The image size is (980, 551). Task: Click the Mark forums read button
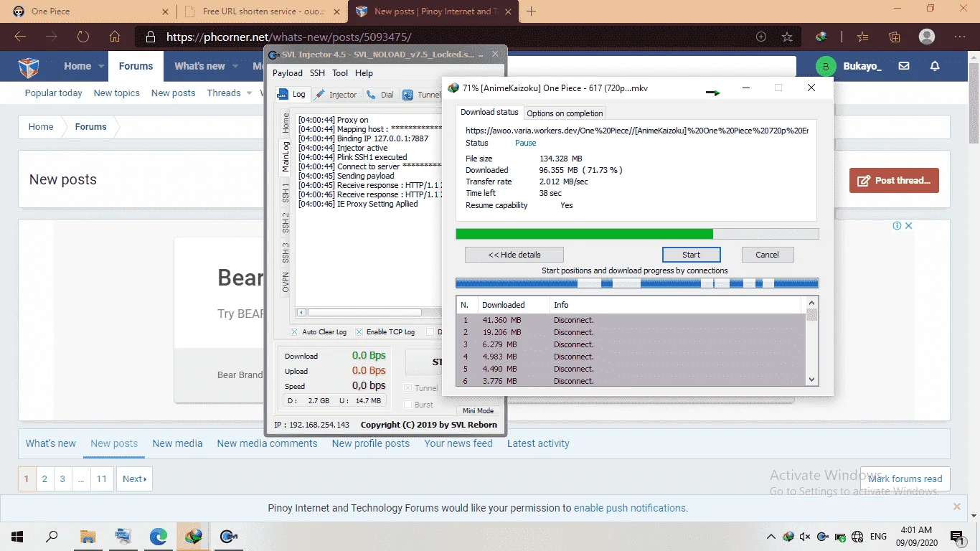[905, 479]
